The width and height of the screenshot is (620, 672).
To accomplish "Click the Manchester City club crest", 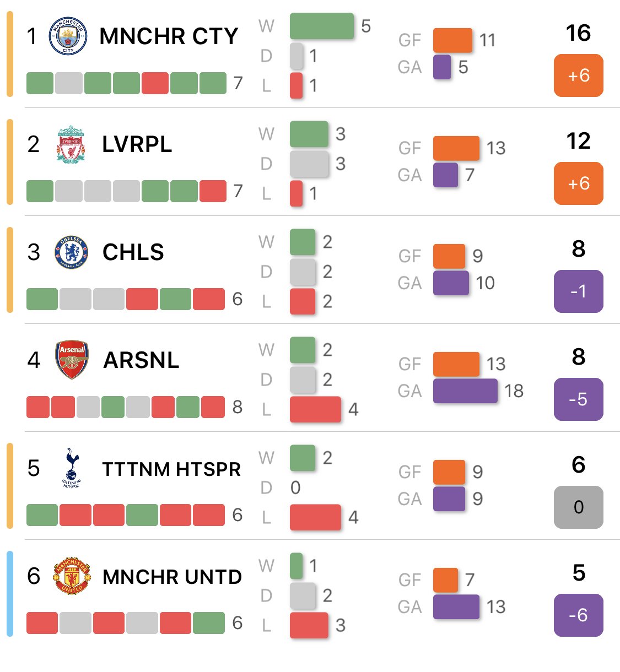I will pos(68,36).
